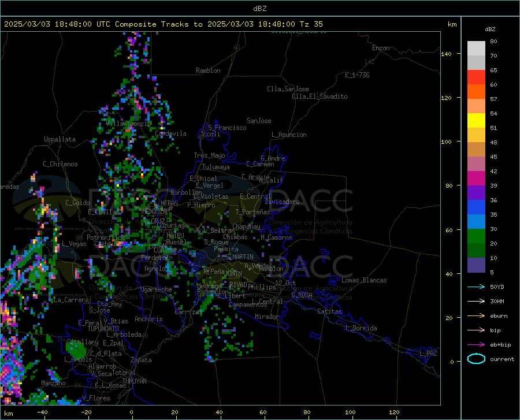This screenshot has width=520, height=420.
Task: Click the Clla.SanJose map label
Action: click(288, 89)
